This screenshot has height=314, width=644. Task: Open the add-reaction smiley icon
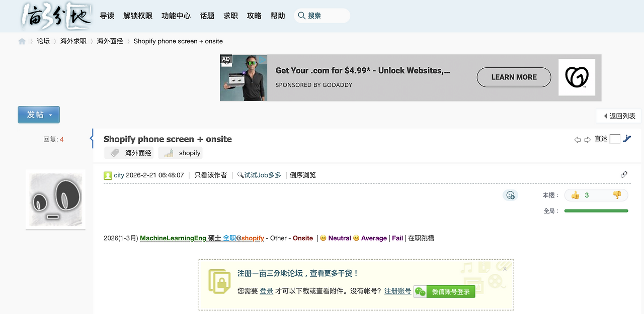point(510,195)
